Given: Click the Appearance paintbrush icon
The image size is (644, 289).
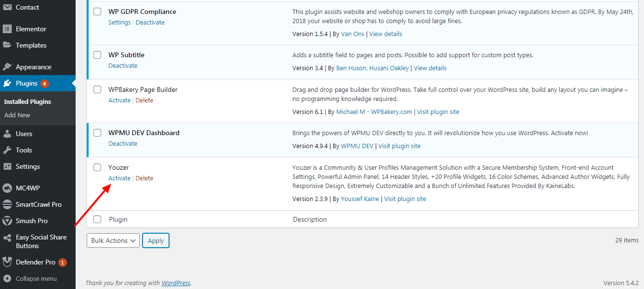Looking at the screenshot, I should point(7,67).
